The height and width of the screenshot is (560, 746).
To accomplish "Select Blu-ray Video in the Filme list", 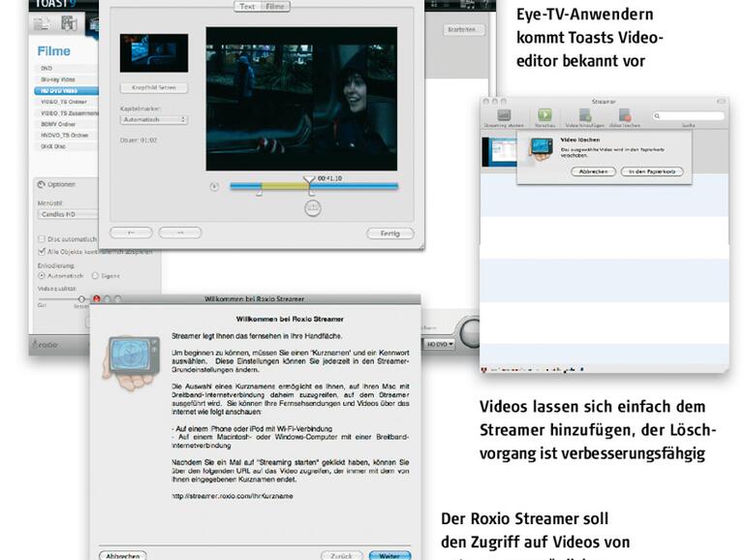I will tap(66, 79).
